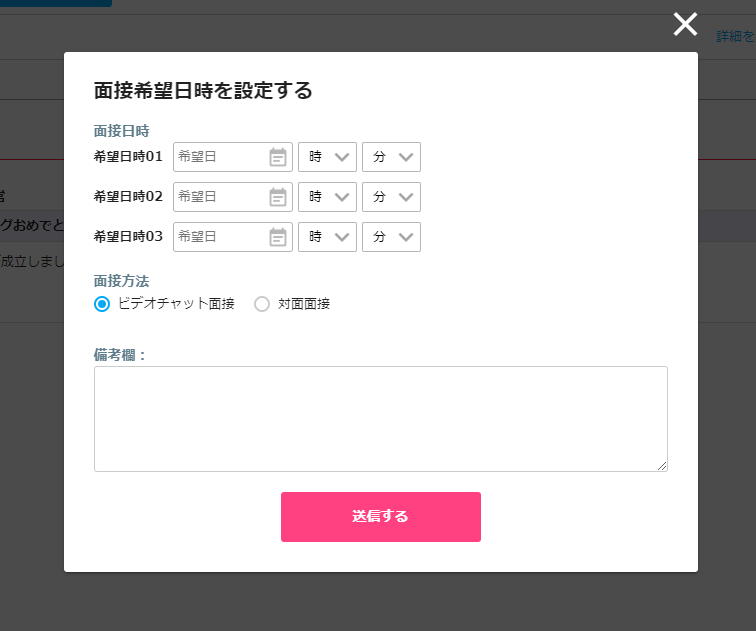Expand the 時 dropdown for 希望日時02
This screenshot has height=631, width=756.
[x=327, y=197]
